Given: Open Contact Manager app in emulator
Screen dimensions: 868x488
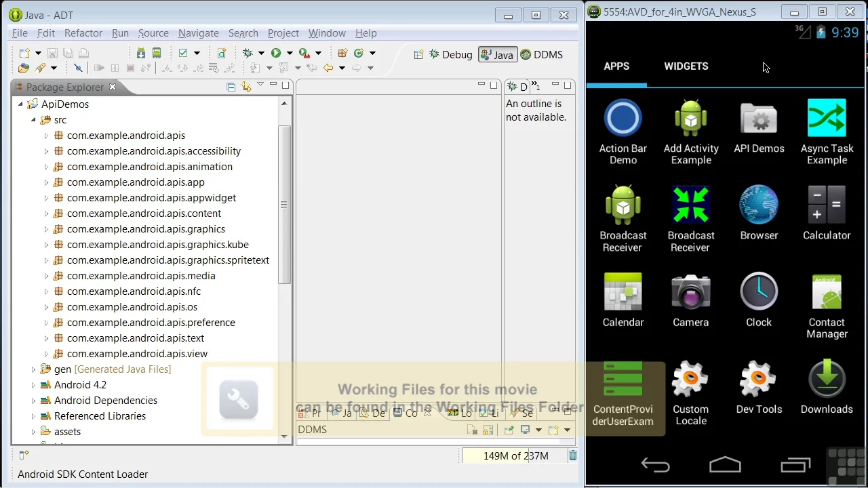Looking at the screenshot, I should click(827, 306).
